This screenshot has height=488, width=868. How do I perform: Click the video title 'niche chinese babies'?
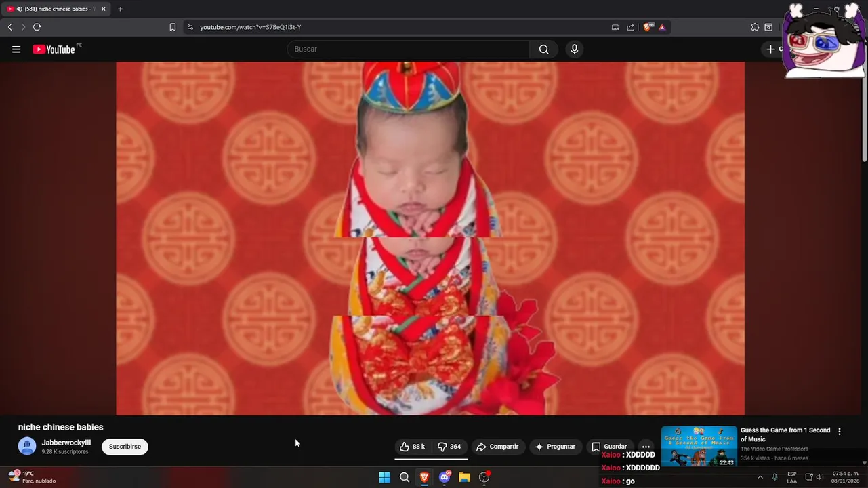60,427
